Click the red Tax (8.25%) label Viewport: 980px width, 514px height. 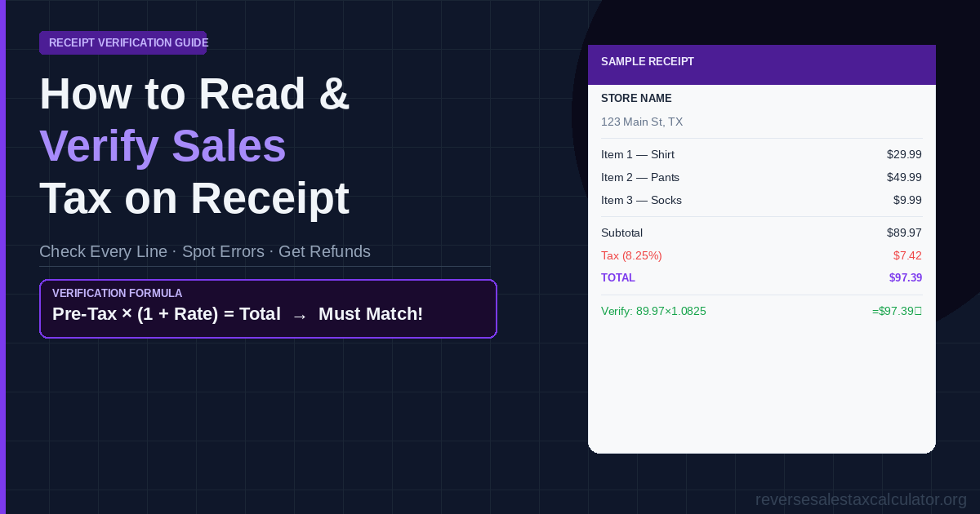[x=631, y=255]
